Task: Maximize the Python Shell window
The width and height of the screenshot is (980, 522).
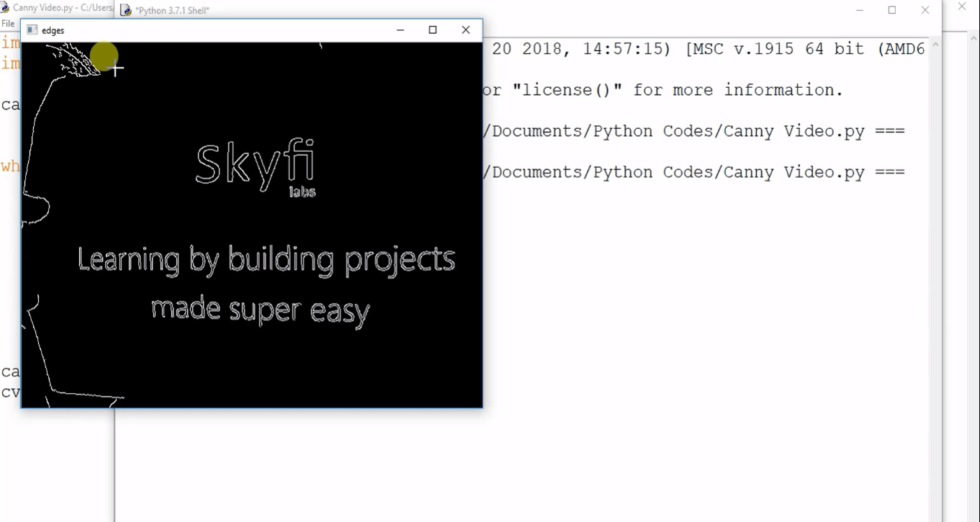Action: point(892,10)
